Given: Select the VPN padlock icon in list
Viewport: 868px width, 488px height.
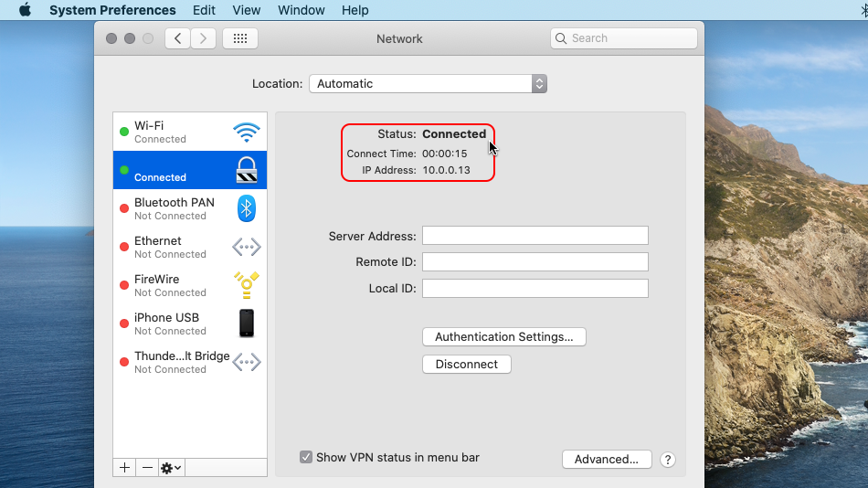Looking at the screenshot, I should (246, 170).
